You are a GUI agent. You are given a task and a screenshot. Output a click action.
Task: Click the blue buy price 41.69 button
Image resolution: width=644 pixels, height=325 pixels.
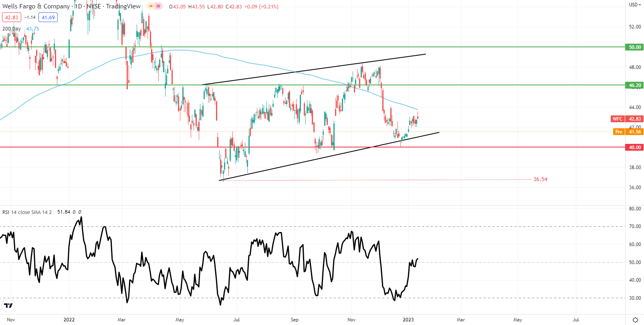tap(48, 17)
